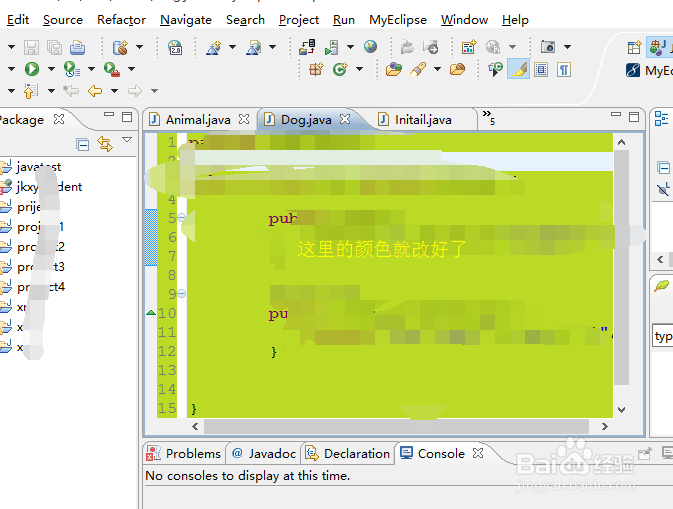Click the Save floppy disk icon
Screen dimensions: 673x509
(x=31, y=47)
